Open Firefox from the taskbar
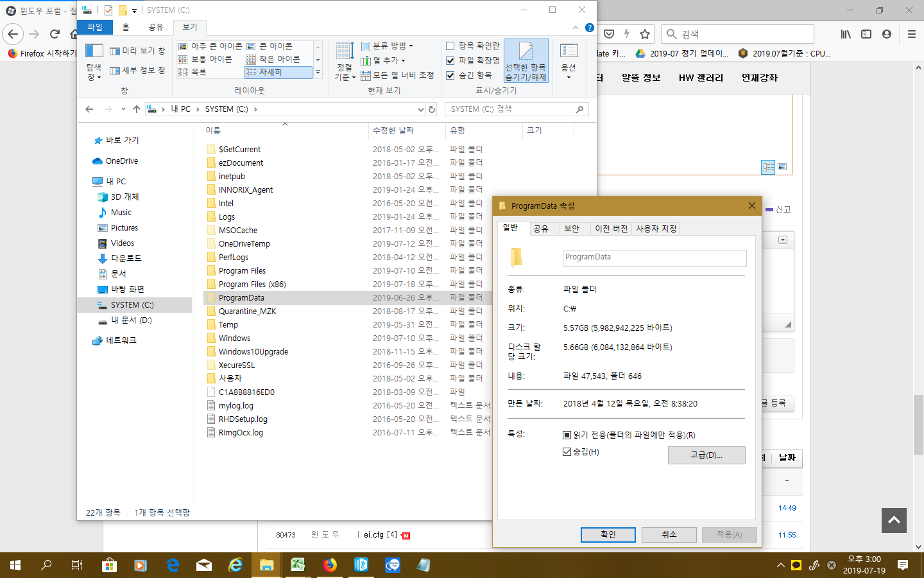Screen dimensions: 924x578 (330, 565)
